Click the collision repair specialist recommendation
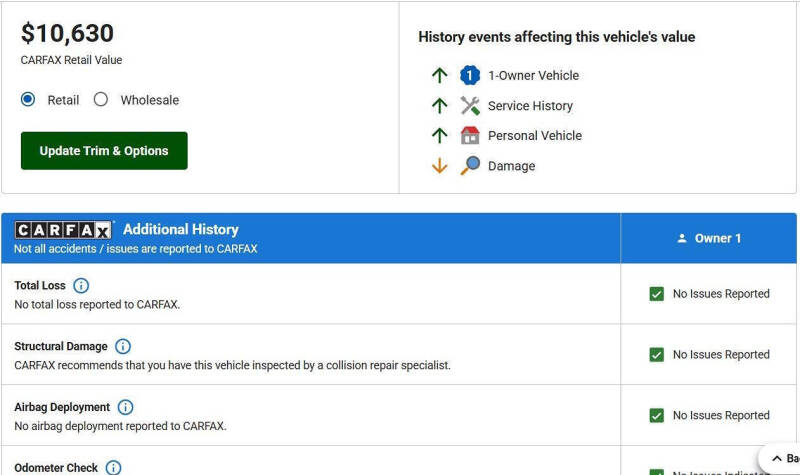The width and height of the screenshot is (800, 475). coord(232,365)
